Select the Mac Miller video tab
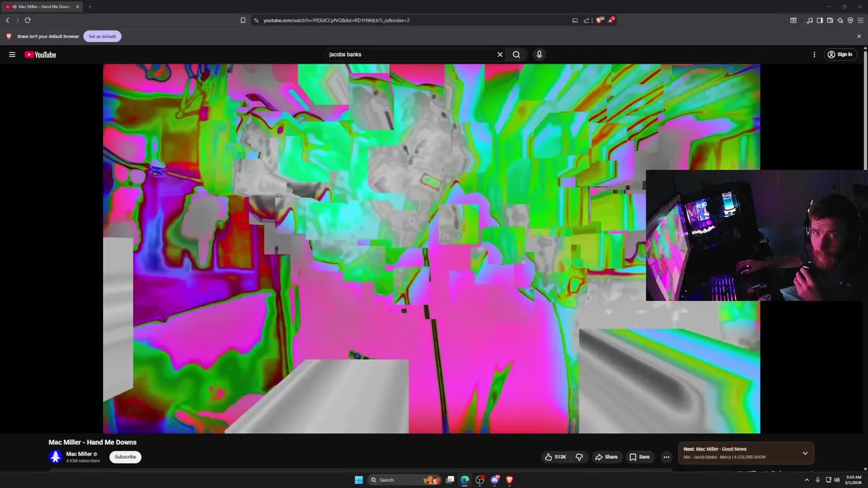Viewport: 868px width, 488px height. 42,7
